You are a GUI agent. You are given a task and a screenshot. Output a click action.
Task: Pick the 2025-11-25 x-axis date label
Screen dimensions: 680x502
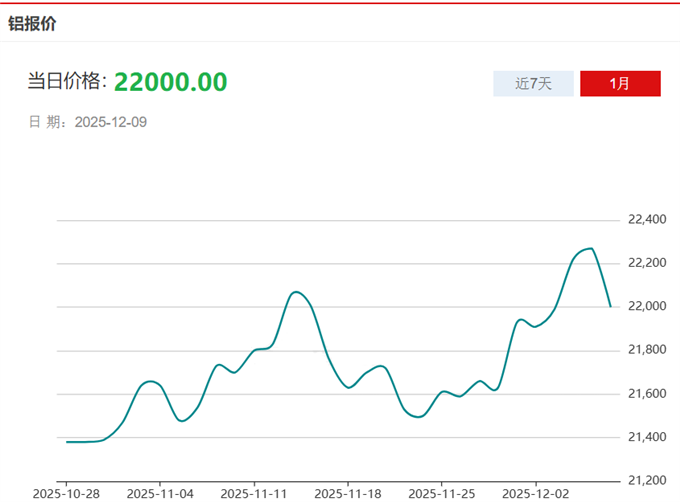coord(440,493)
